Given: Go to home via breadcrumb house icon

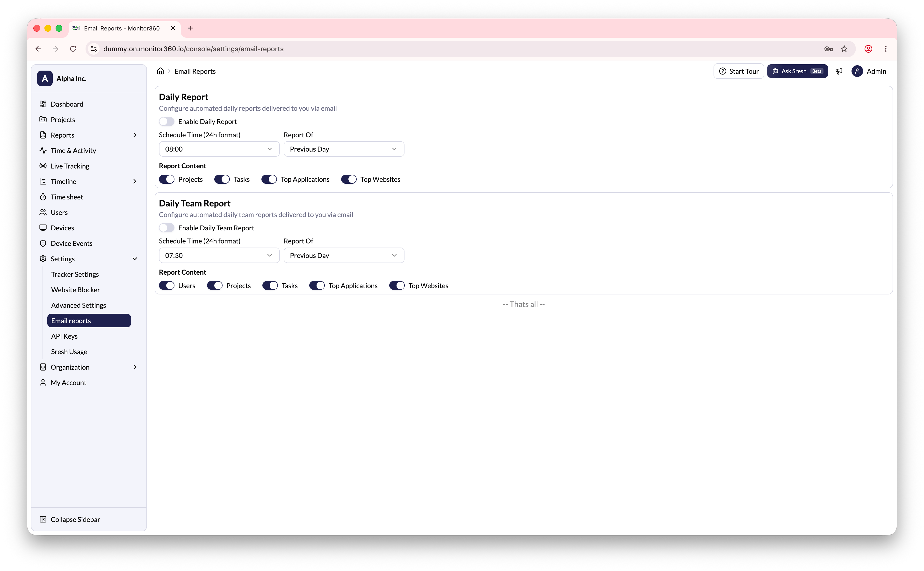Looking at the screenshot, I should coord(160,71).
